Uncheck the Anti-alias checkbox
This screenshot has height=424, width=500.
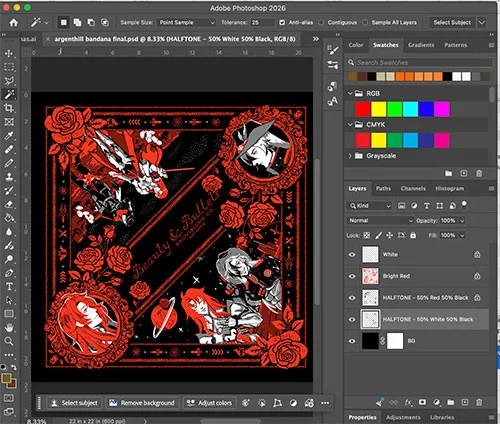coord(282,23)
